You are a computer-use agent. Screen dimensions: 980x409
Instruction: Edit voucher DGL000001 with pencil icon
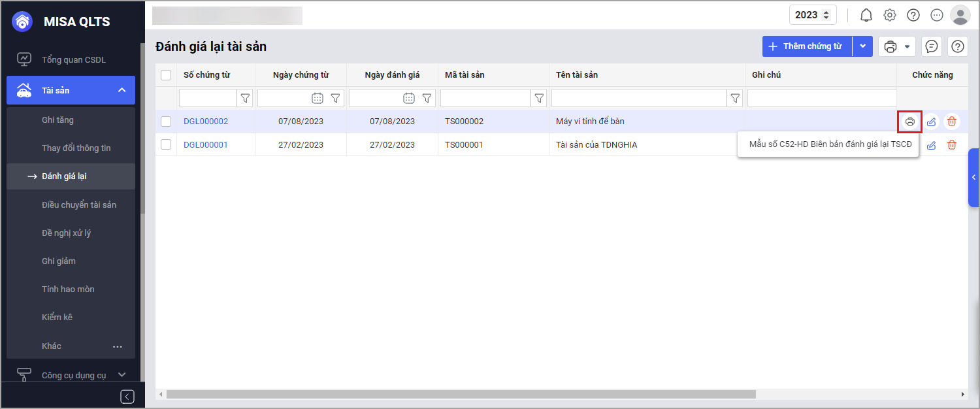(x=932, y=145)
